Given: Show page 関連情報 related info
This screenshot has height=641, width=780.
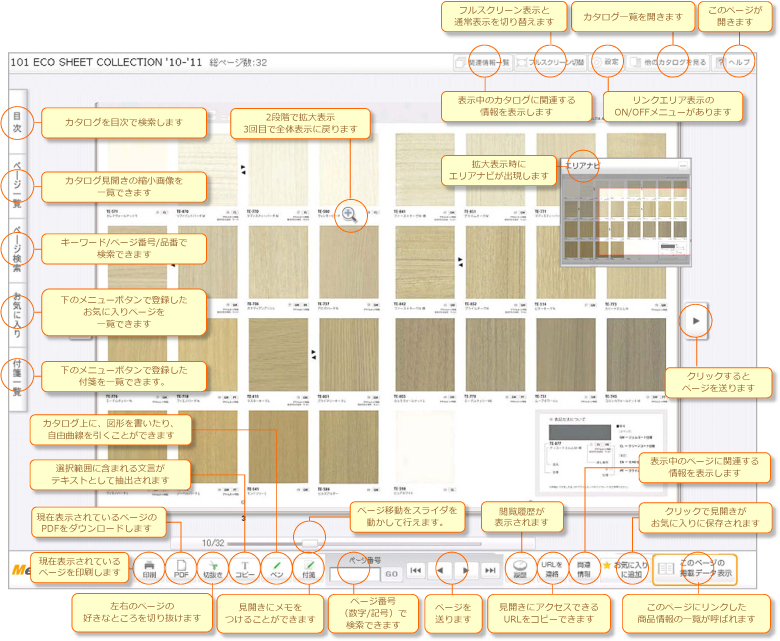Looking at the screenshot, I should coord(584,569).
